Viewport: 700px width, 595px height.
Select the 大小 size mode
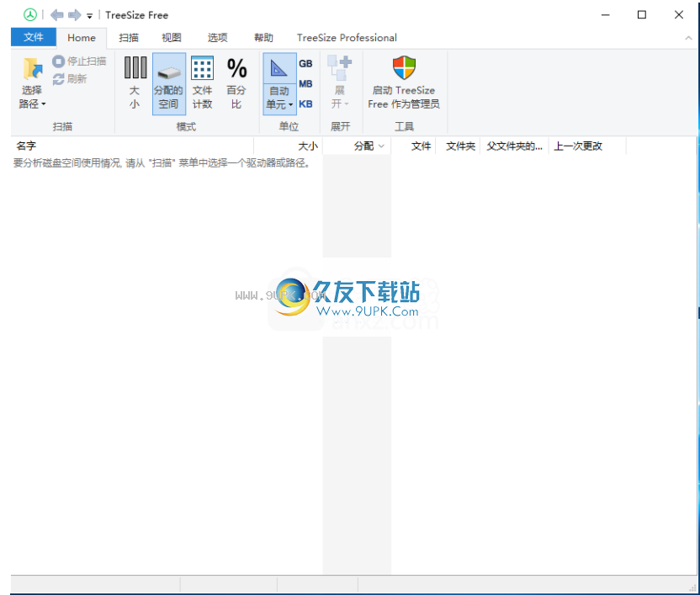pyautogui.click(x=135, y=83)
